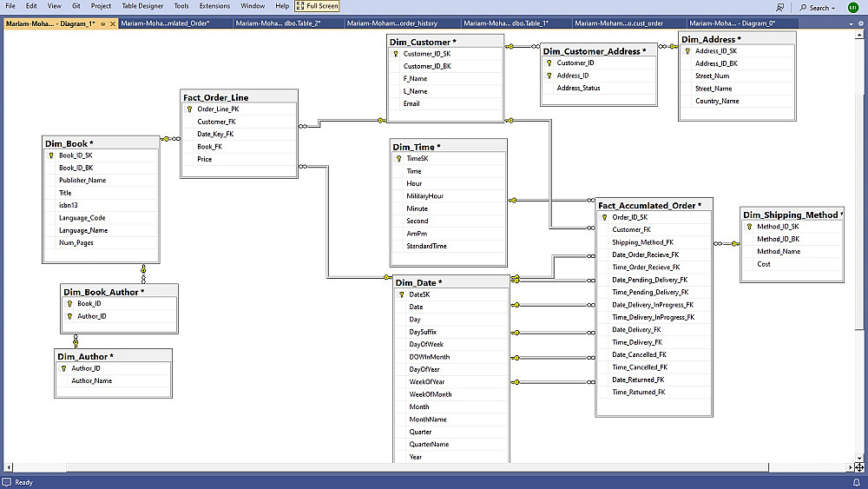Open the Window menu
The image size is (868, 489).
[x=253, y=6]
